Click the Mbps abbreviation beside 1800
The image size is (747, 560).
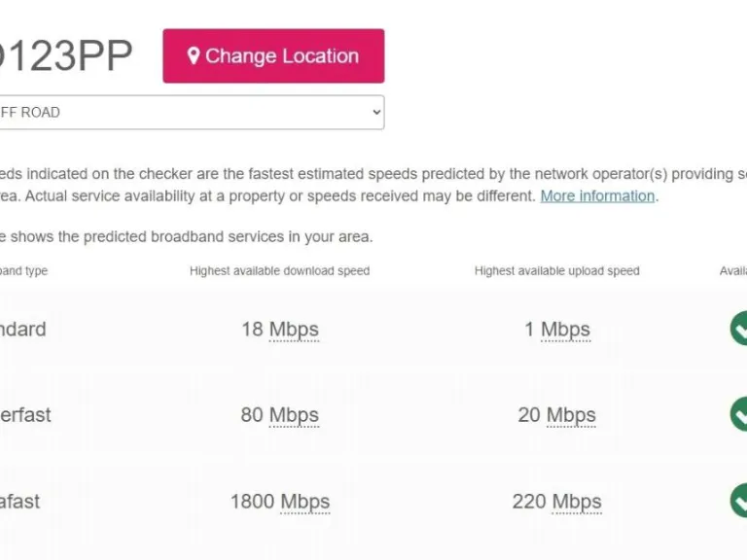click(305, 502)
